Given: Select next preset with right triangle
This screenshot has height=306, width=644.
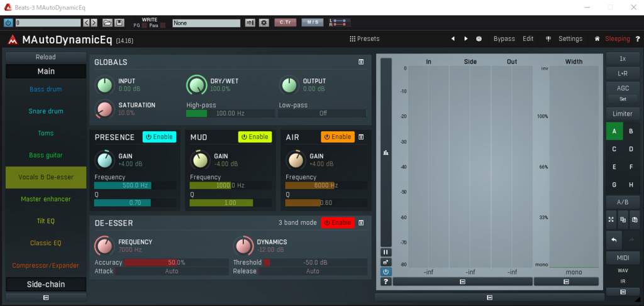Looking at the screenshot, I should point(466,38).
